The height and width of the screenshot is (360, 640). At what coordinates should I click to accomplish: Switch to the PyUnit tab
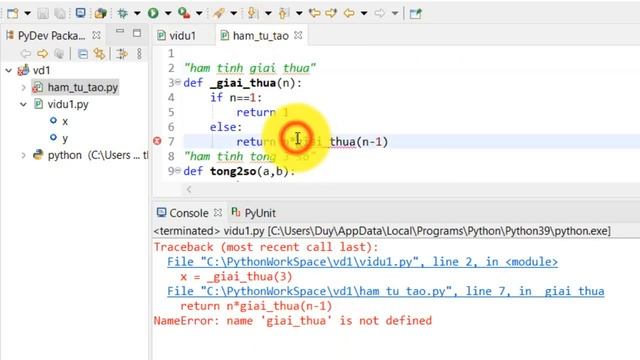253,213
